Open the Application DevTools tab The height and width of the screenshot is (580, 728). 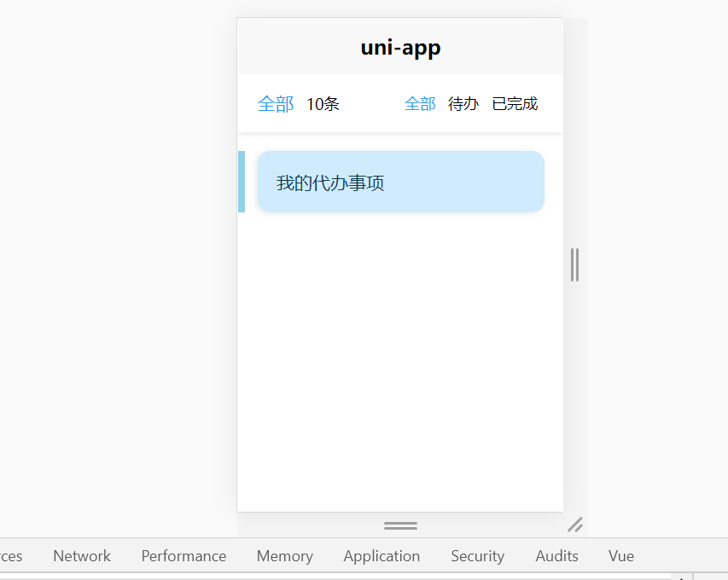[381, 556]
